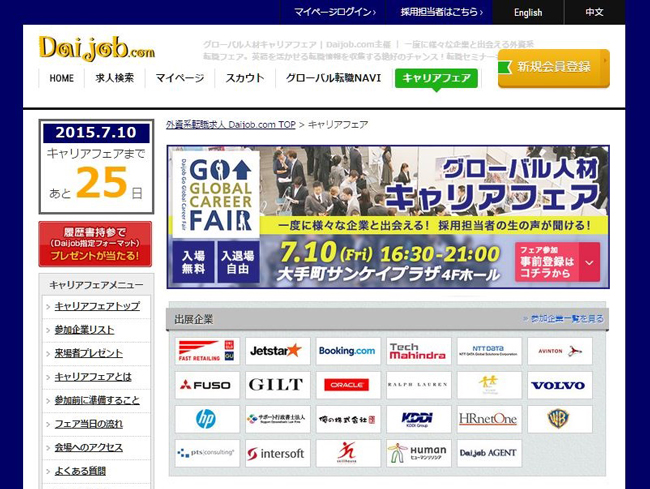Switch site language to English
Screen dimensions: 650x489
coord(528,12)
